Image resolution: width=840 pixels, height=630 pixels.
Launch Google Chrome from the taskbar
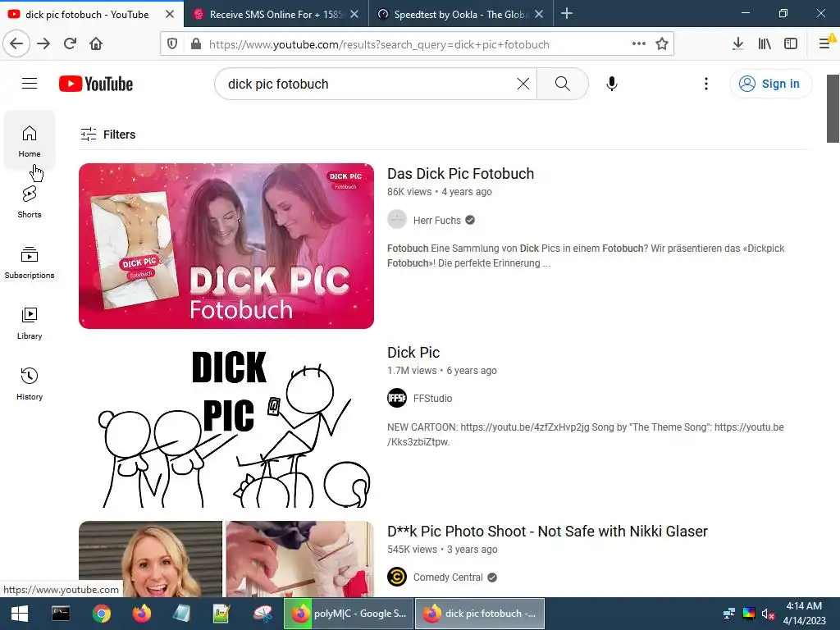pyautogui.click(x=101, y=614)
